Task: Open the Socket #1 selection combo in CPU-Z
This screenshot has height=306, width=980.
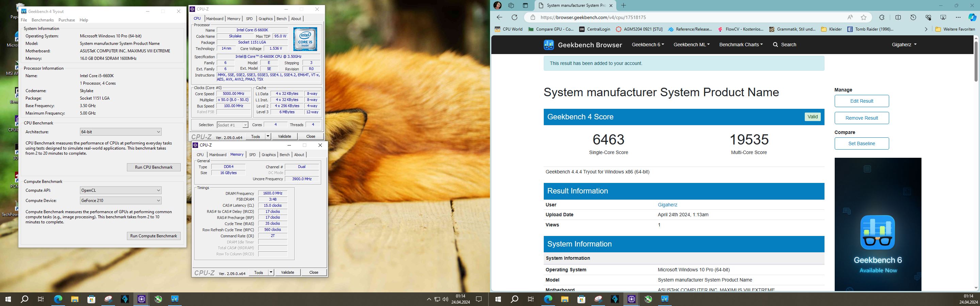Action: point(232,125)
